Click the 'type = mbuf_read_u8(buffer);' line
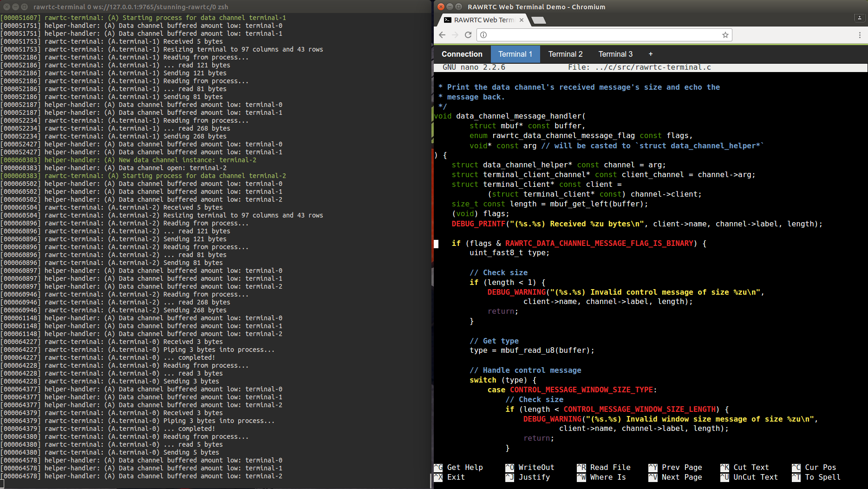This screenshot has height=489, width=868. click(x=532, y=350)
